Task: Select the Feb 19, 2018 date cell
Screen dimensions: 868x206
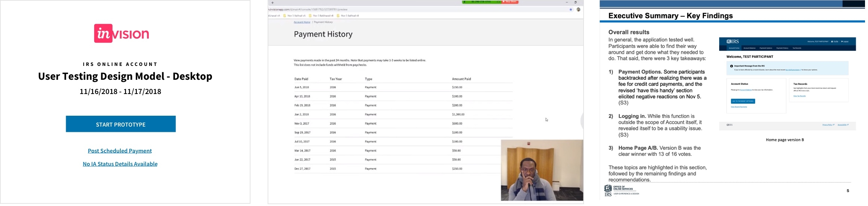Action: [302, 105]
